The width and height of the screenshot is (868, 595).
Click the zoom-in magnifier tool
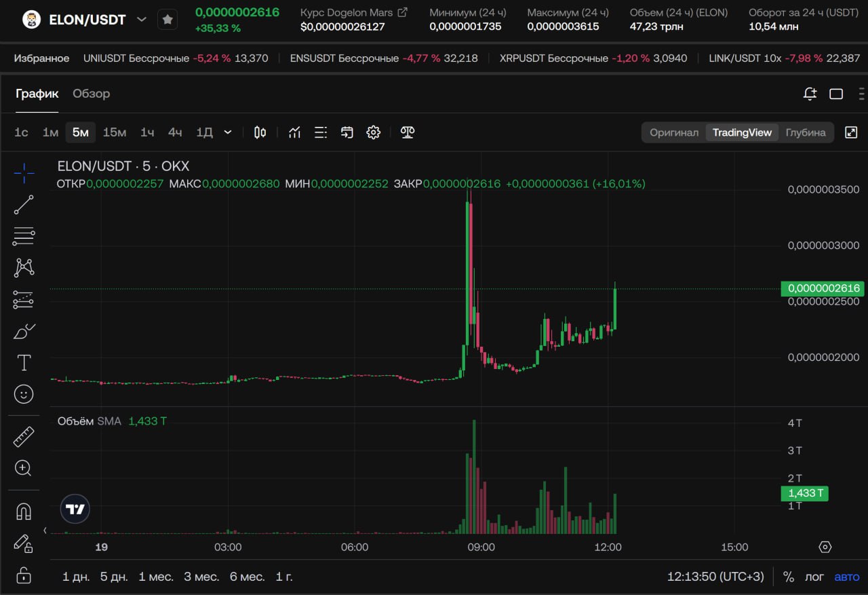click(24, 468)
